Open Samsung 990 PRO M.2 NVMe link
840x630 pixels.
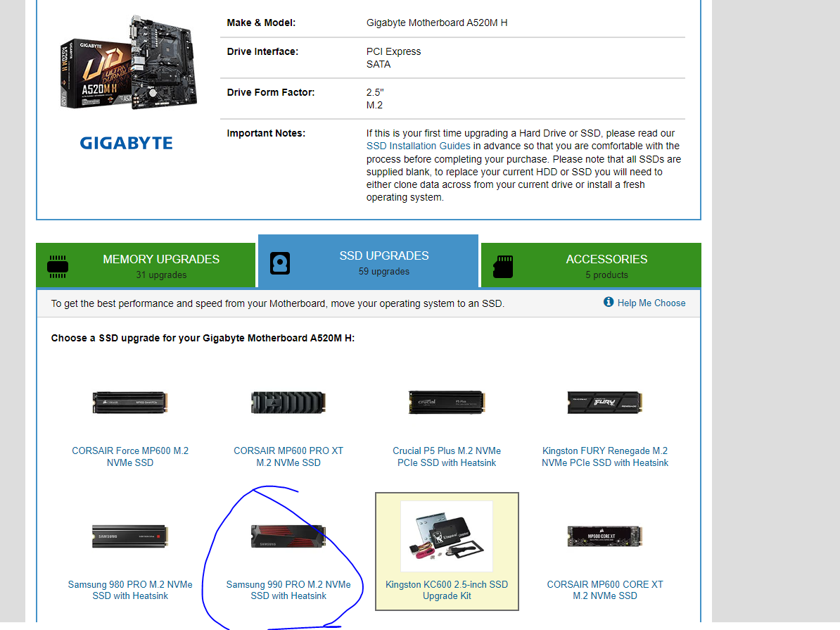click(288, 590)
